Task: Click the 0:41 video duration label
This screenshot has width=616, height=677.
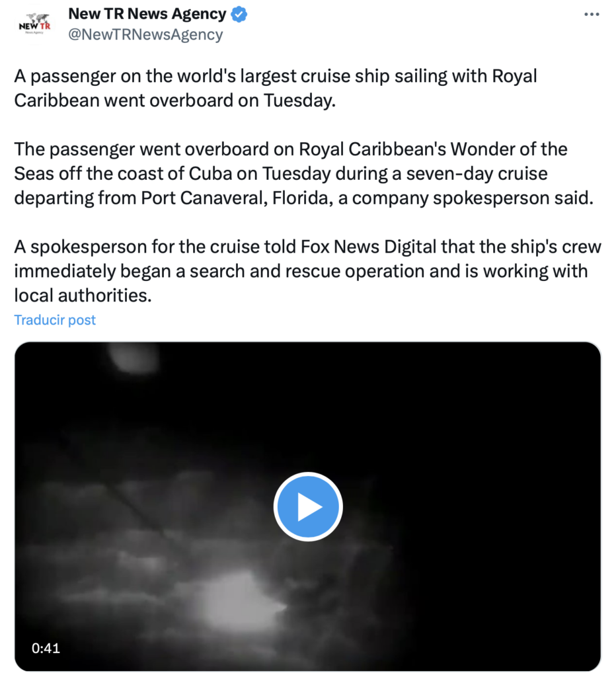Action: [x=46, y=648]
